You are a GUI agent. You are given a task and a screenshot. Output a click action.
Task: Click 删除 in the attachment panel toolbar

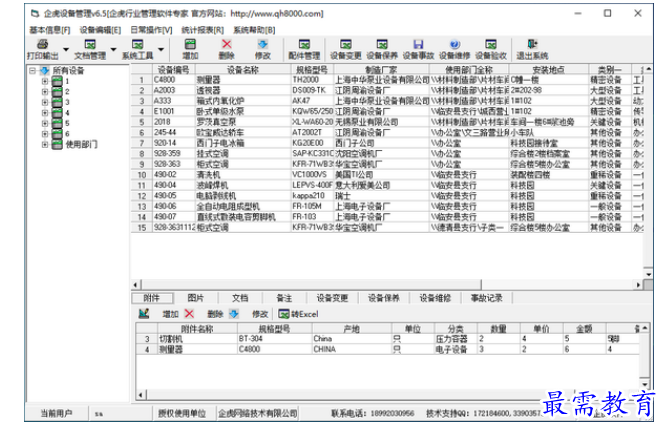coord(215,314)
